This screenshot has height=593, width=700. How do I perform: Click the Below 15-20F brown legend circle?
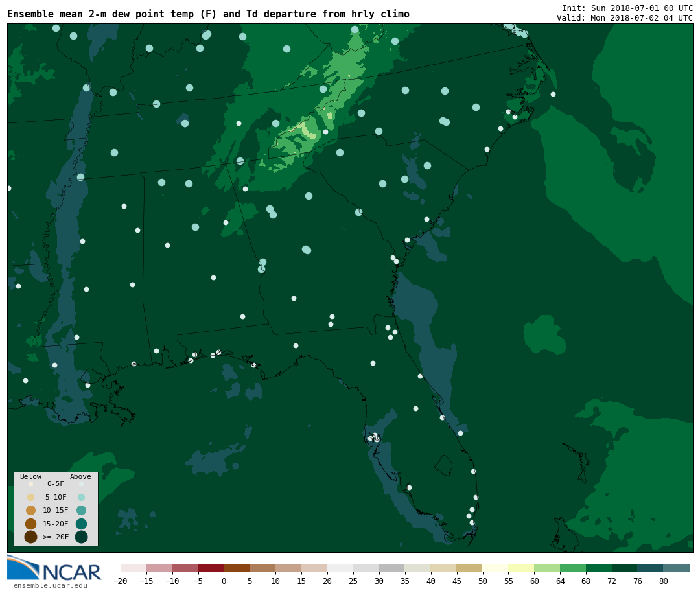point(30,524)
